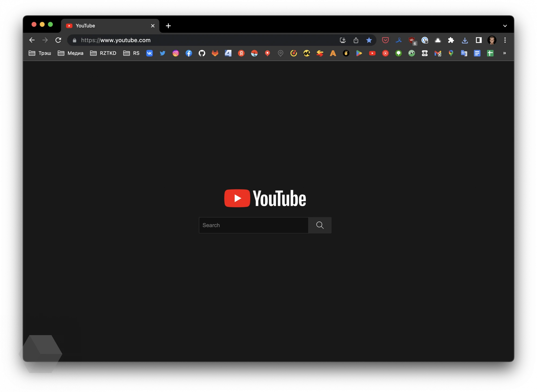Open the Chrome profile avatar
Viewport: 537px width, 392px height.
[492, 40]
